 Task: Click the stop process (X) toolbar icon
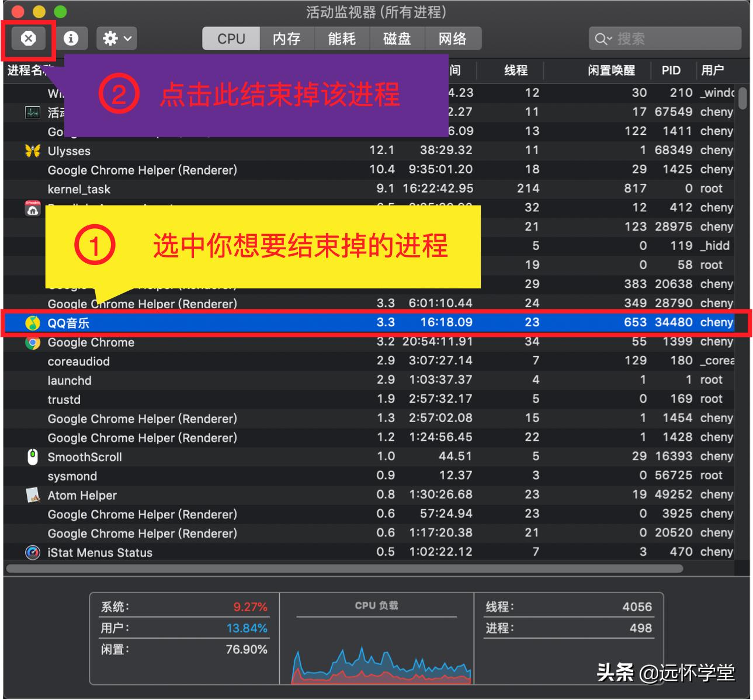[27, 39]
